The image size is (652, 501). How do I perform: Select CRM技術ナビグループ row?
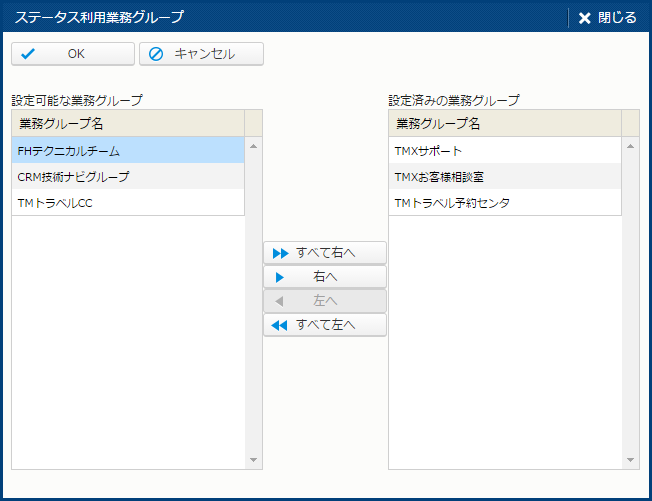(x=128, y=177)
